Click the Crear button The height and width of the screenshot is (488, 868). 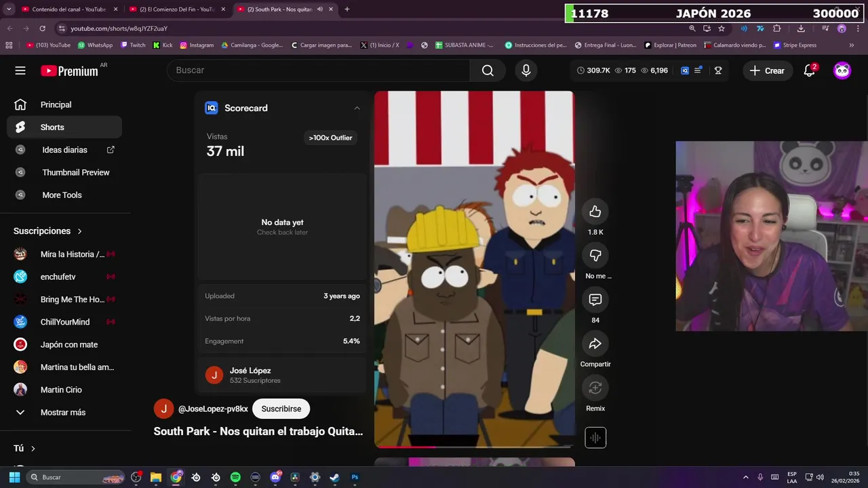pyautogui.click(x=768, y=70)
